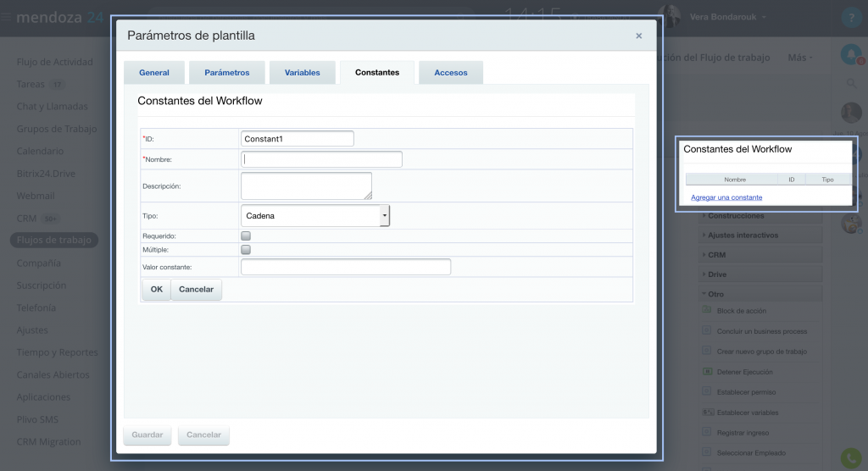The image size is (868, 471).
Task: Focus the Nombre text field
Action: tap(321, 159)
